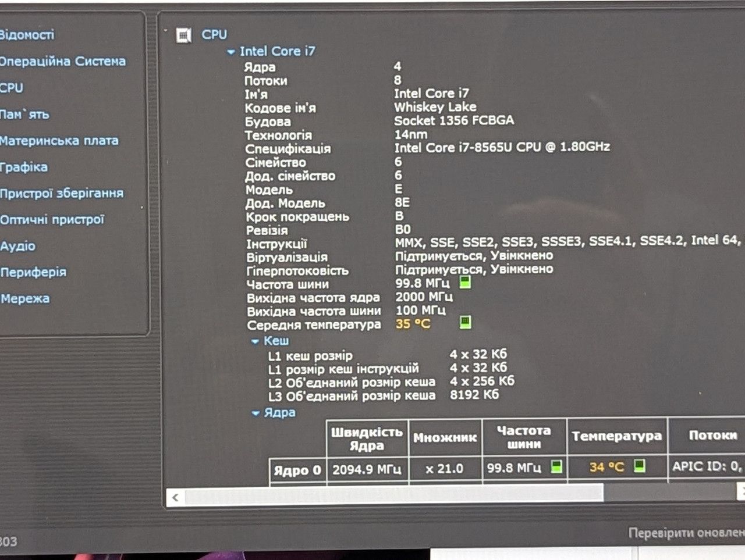Select Периферія in the sidebar
Image resolution: width=745 pixels, height=560 pixels.
(x=33, y=272)
